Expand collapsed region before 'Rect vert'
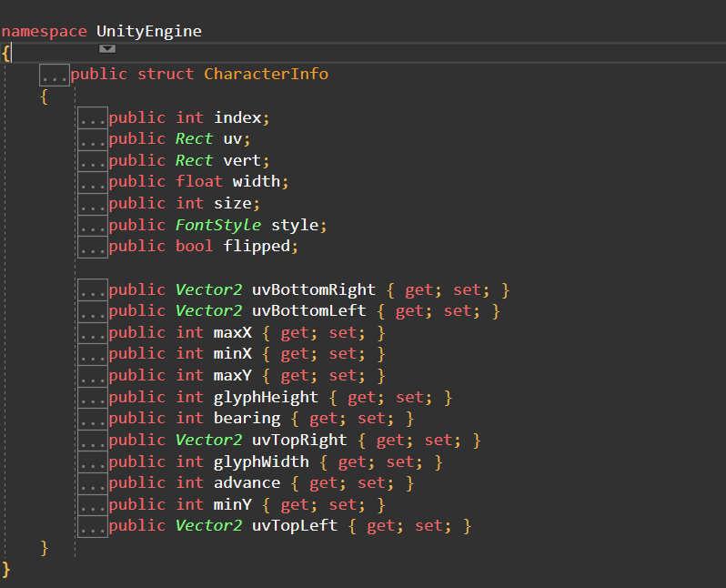The width and height of the screenshot is (726, 588). coord(93,160)
